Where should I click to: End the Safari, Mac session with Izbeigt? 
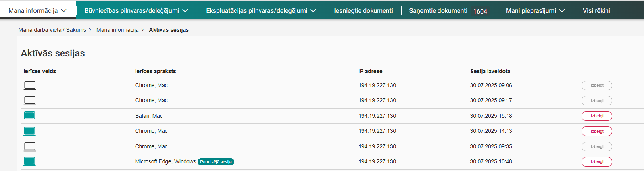[x=597, y=116]
